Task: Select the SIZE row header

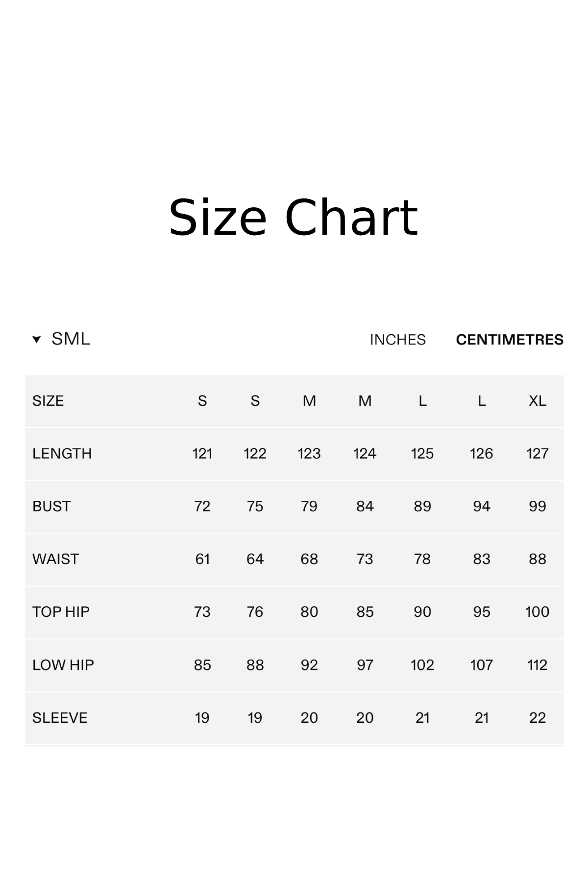Action: [48, 401]
